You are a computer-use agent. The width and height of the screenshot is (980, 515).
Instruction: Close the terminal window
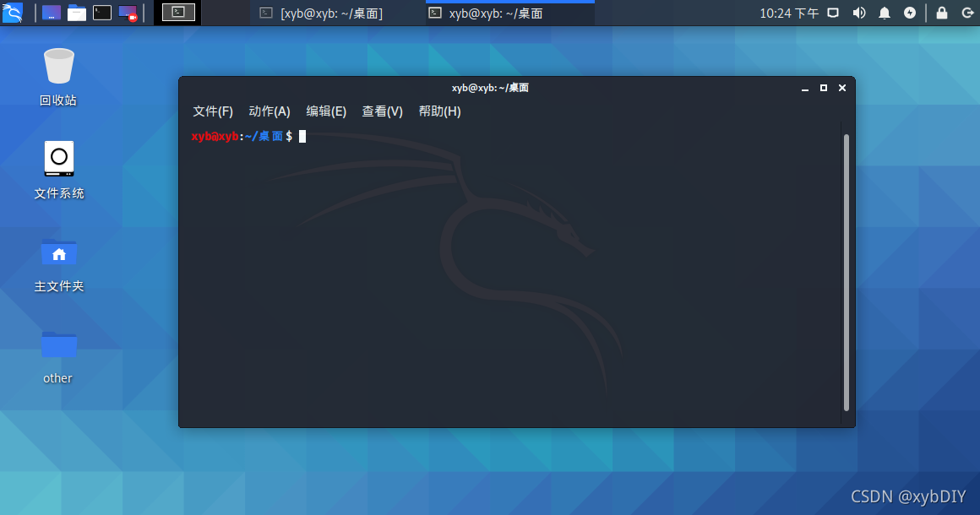842,88
